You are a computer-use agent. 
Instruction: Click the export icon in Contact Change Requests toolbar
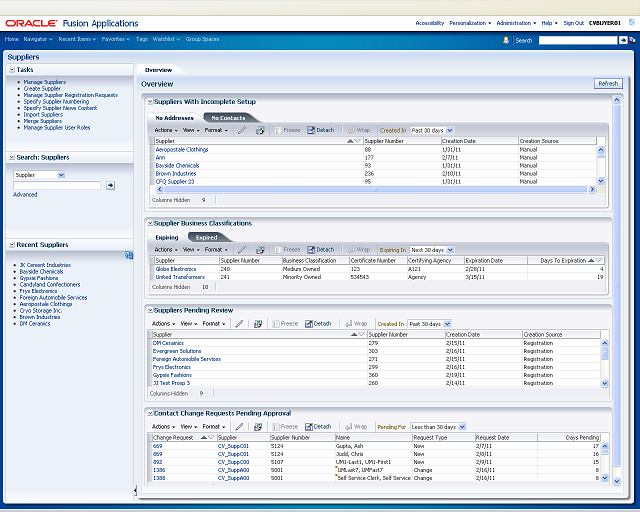pos(258,427)
